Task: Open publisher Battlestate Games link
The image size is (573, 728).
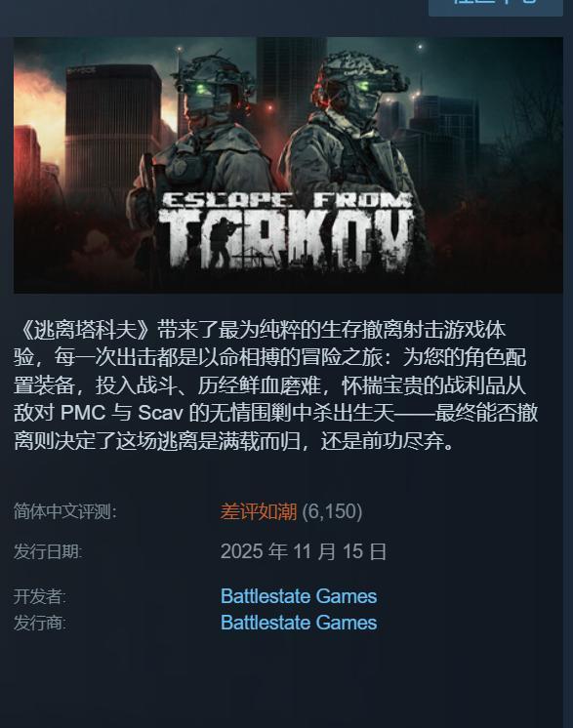Action: coord(299,623)
